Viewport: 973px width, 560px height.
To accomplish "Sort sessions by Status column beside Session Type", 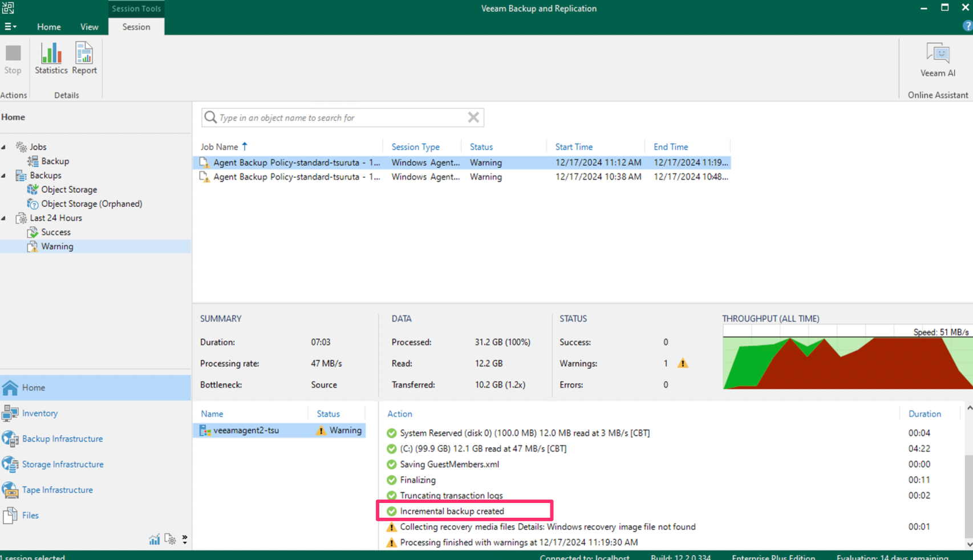I will 481,147.
